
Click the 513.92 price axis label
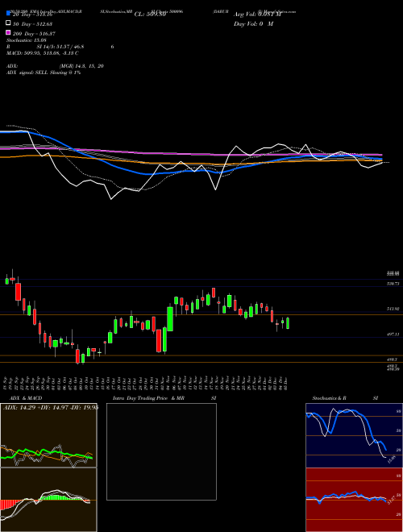393,309
